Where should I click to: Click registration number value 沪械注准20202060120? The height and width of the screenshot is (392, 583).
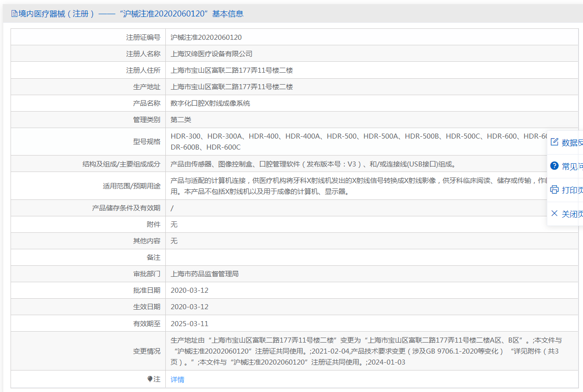click(206, 38)
